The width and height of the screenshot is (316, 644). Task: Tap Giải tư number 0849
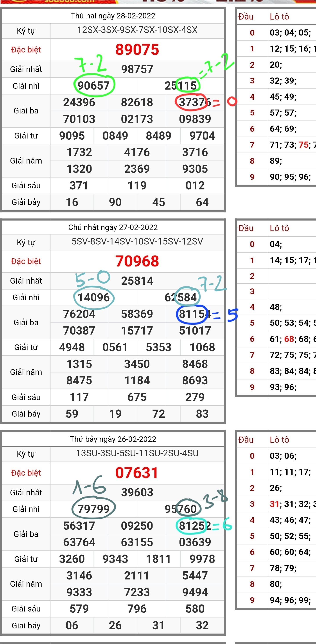(115, 136)
